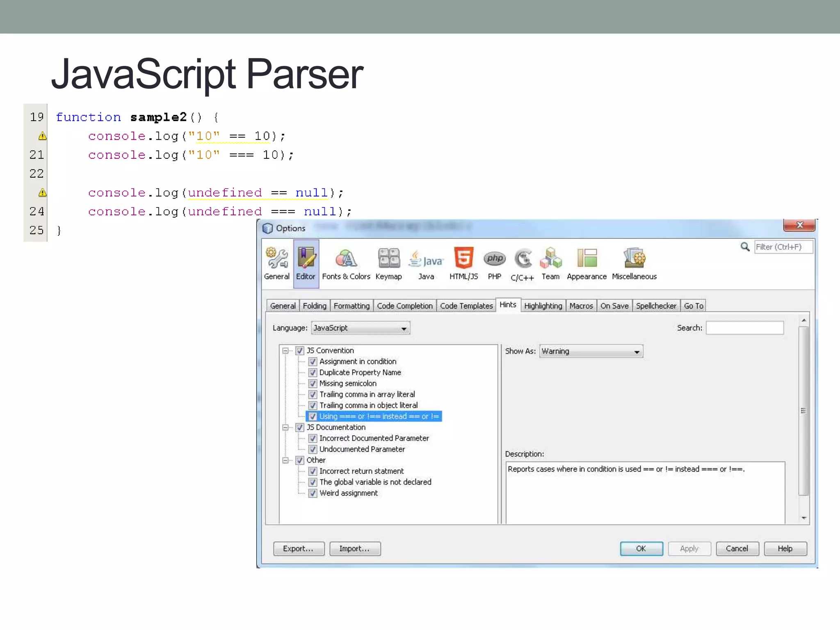Open the C/C++ options category
The image size is (840, 630).
(x=523, y=265)
